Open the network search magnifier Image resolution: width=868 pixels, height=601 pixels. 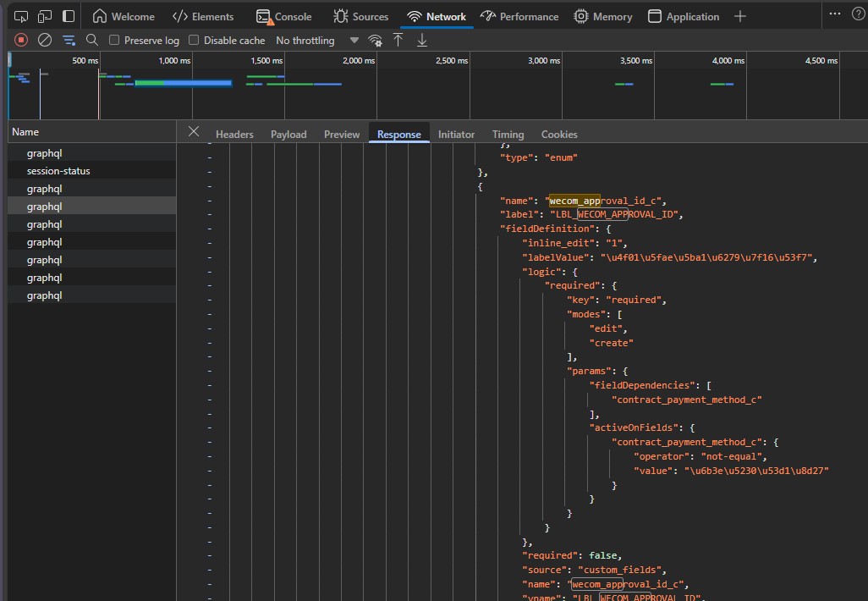tap(92, 40)
